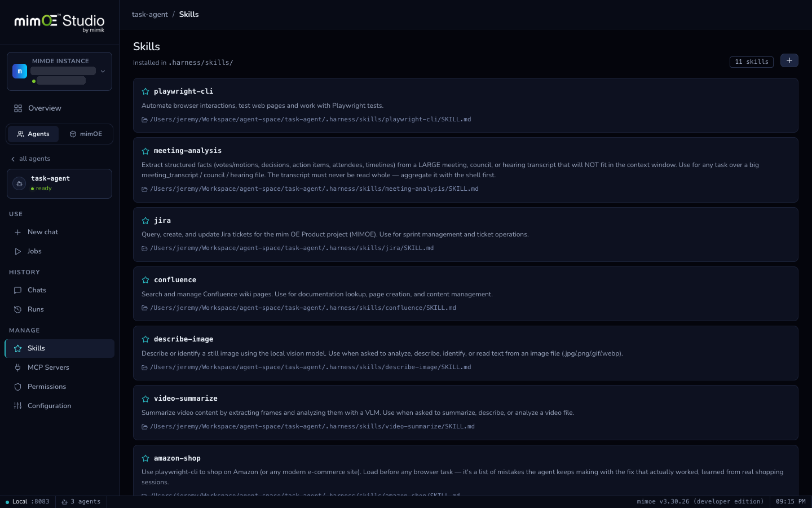Viewport: 812px width, 508px height.
Task: Open Overview in the sidebar
Action: (x=59, y=108)
